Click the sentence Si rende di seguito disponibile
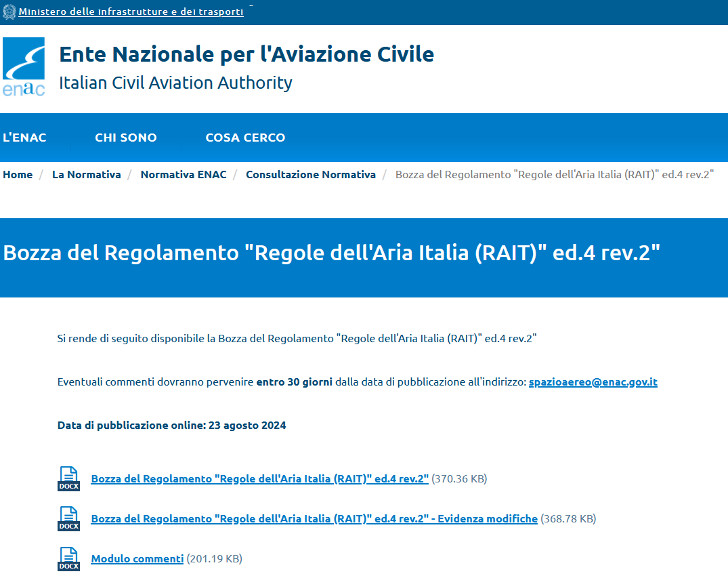The height and width of the screenshot is (578, 728). click(297, 339)
